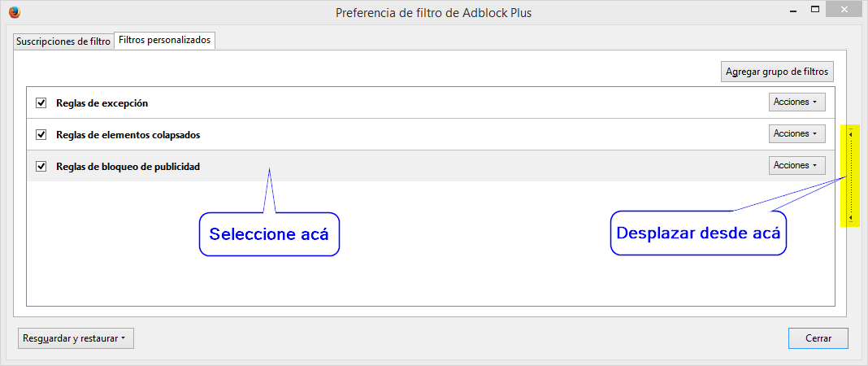Open Acciones dropdown for Reglas de bloqueo de publicidad
This screenshot has width=868, height=366.
point(796,166)
